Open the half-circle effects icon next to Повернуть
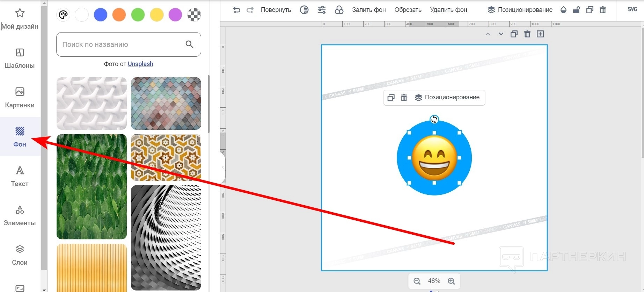The height and width of the screenshot is (292, 644). tap(304, 10)
